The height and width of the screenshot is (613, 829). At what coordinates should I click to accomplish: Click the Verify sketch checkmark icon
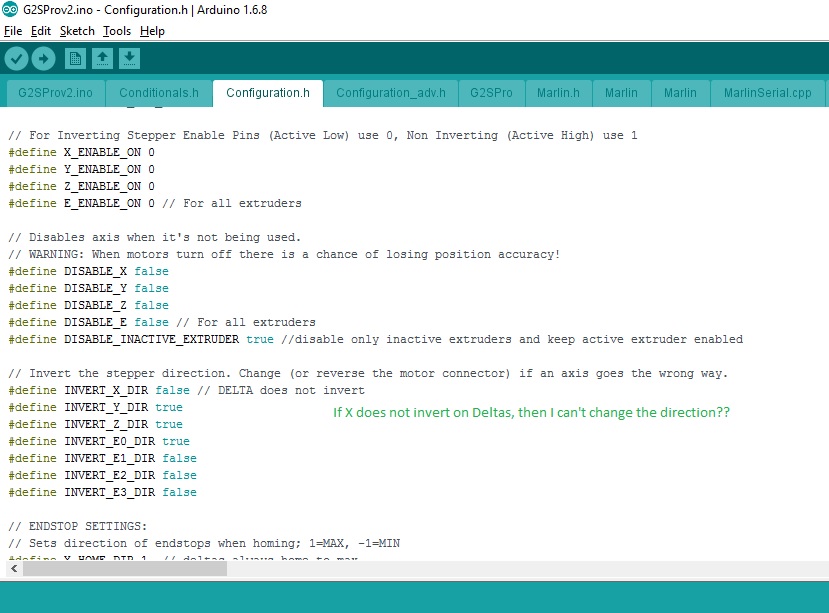tap(16, 59)
